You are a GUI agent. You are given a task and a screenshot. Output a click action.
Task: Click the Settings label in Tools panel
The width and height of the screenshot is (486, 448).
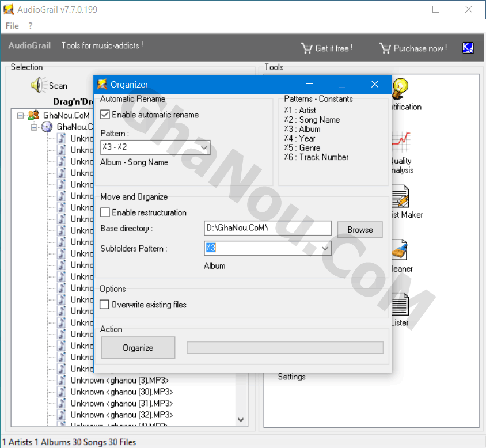point(292,377)
